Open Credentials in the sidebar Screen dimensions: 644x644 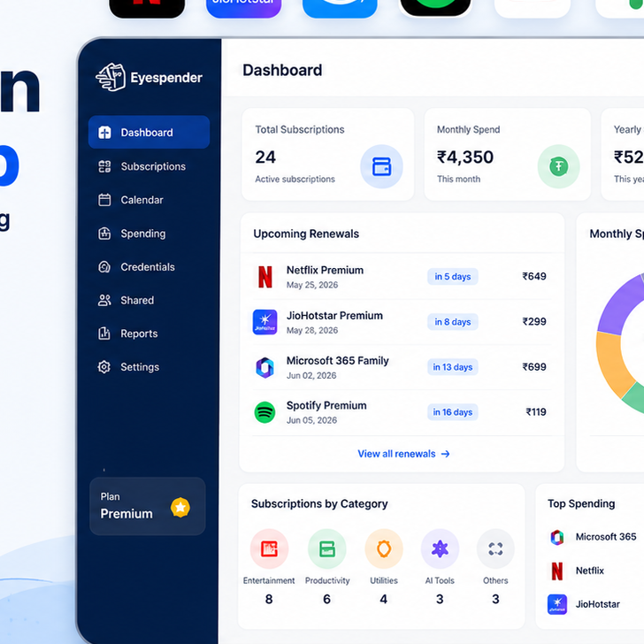[x=149, y=267]
